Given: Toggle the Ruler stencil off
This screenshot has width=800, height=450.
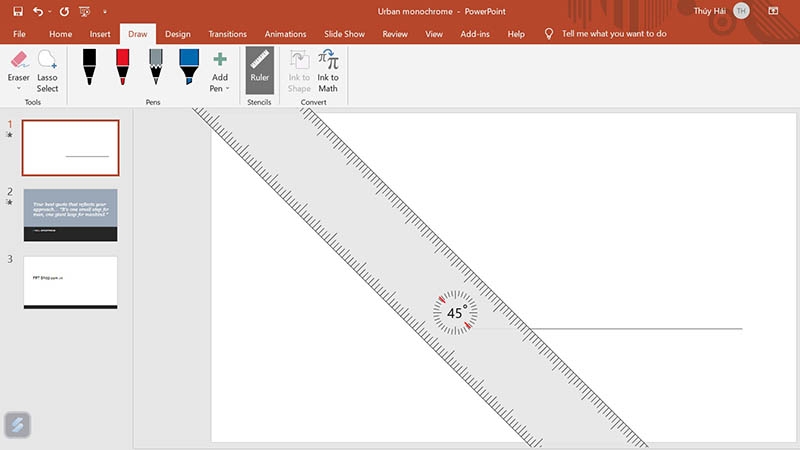Looking at the screenshot, I should coord(260,70).
